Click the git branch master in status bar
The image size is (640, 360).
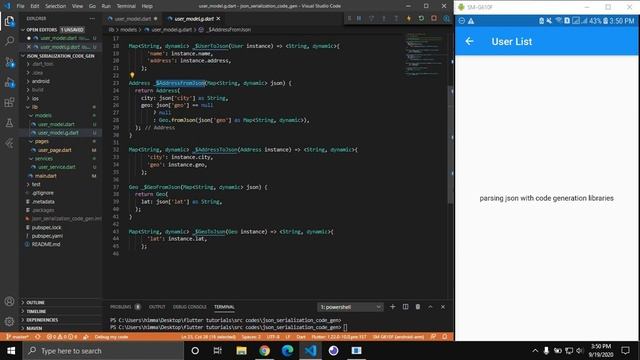point(18,337)
